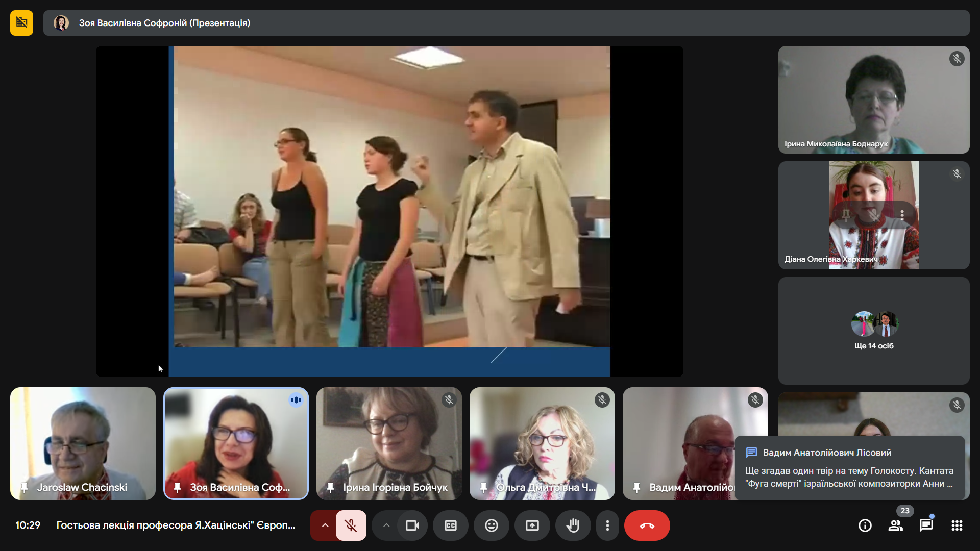This screenshot has height=551, width=980.
Task: Show the participants list
Action: point(896,525)
